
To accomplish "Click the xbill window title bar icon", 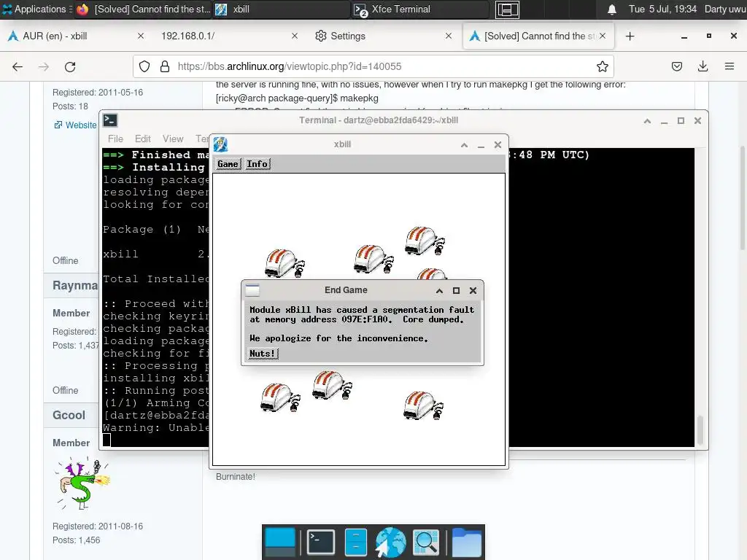I will 220,144.
